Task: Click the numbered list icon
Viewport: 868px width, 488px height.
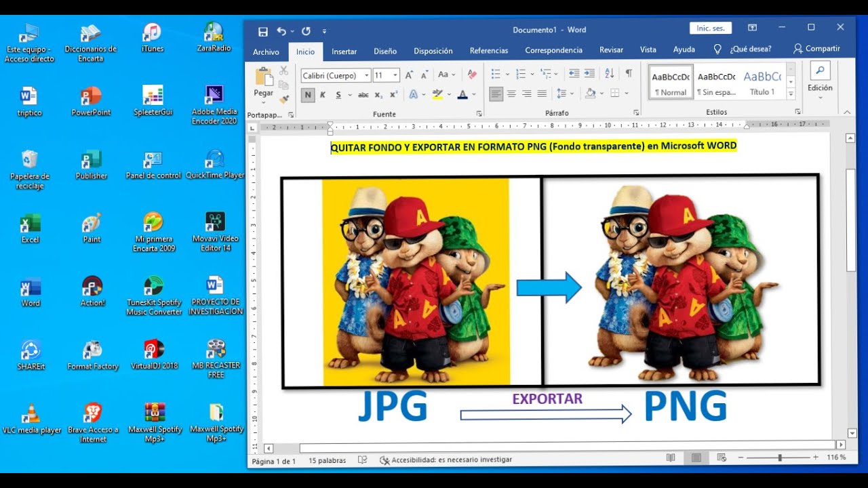Action: tap(521, 74)
